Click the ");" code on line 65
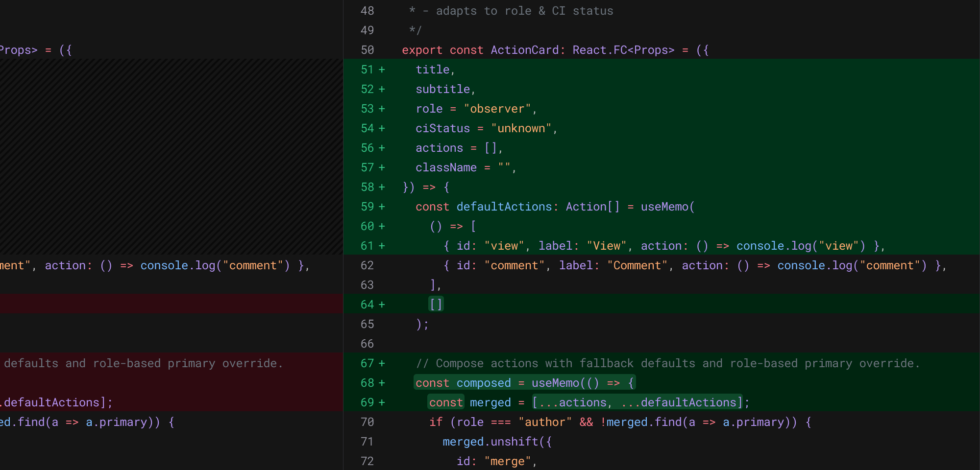 tap(422, 324)
